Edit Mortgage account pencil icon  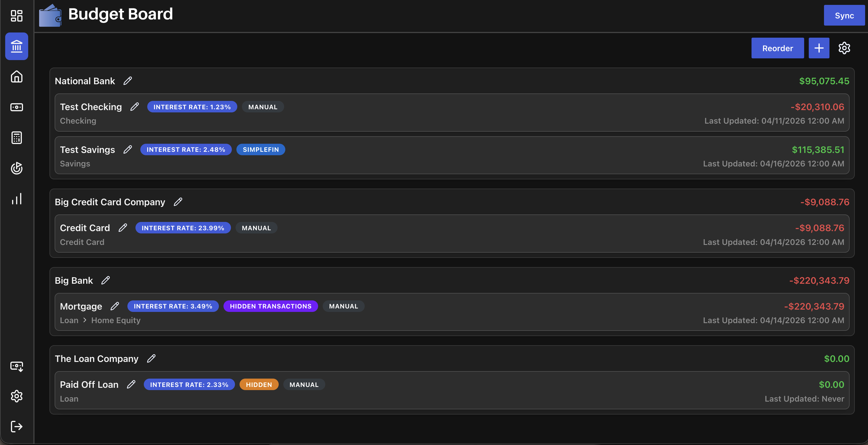114,306
